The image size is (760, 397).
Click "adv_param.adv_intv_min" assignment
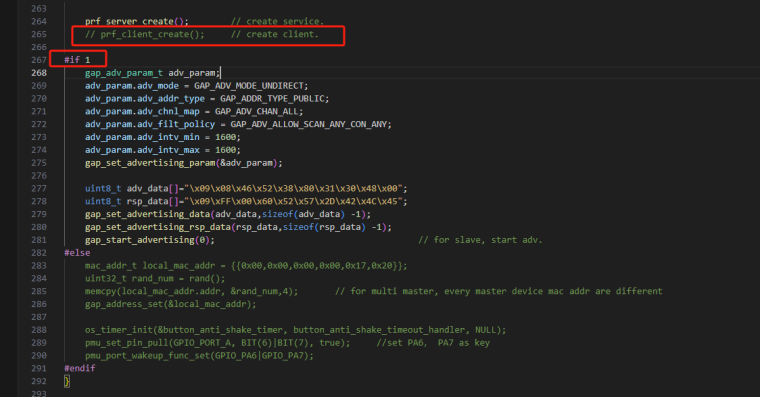click(x=162, y=137)
